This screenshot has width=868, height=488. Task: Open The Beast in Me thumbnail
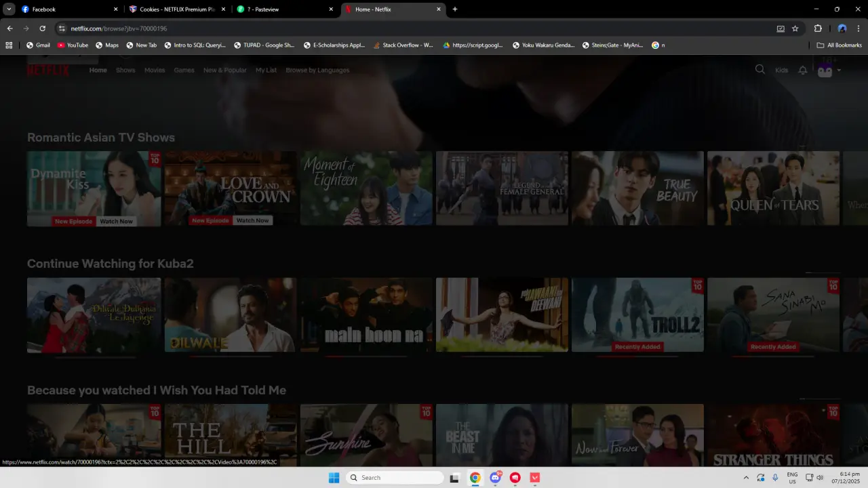(502, 435)
